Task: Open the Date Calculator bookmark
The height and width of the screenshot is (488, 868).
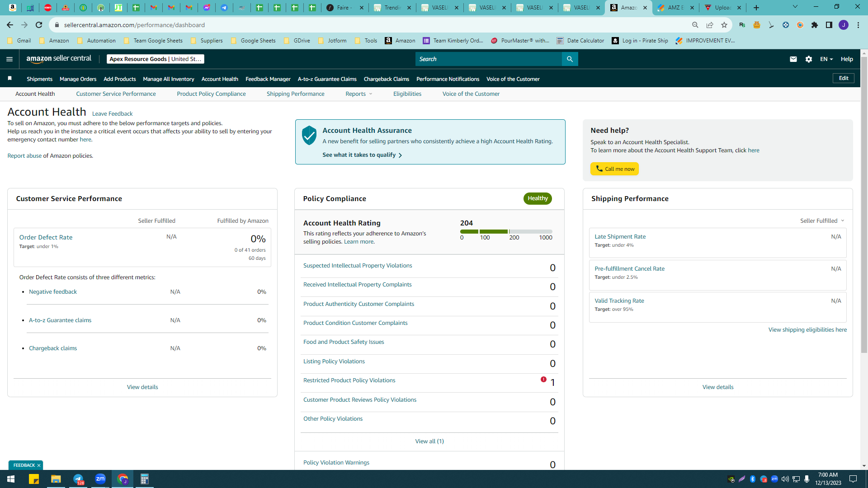Action: [580, 41]
